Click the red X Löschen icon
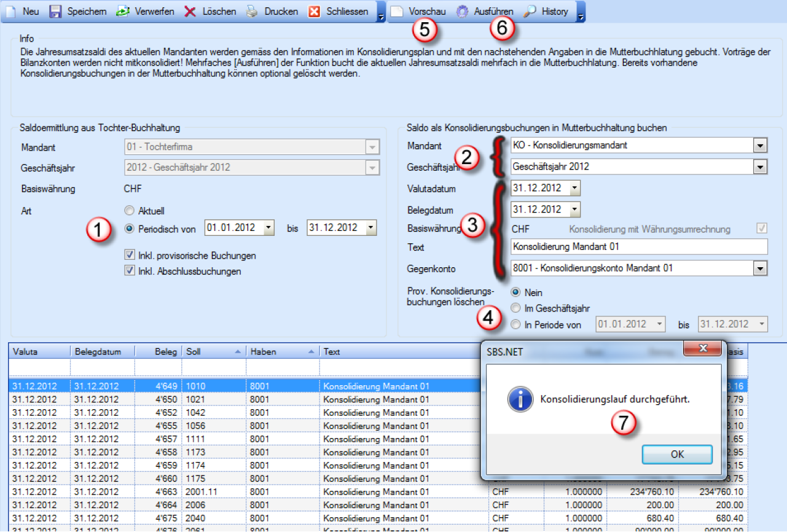Image resolution: width=787 pixels, height=532 pixels. click(190, 12)
